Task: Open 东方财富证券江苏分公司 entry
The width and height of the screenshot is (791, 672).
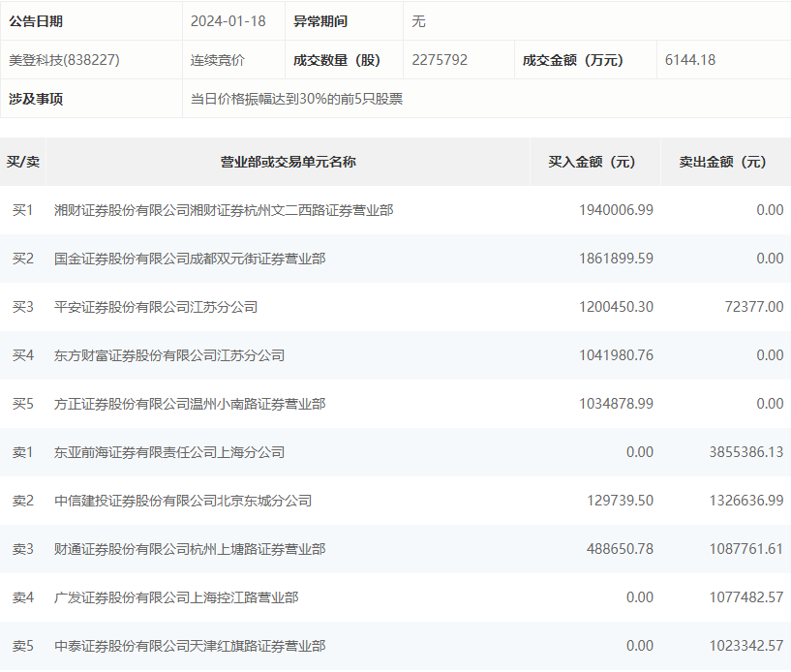Action: (x=169, y=355)
